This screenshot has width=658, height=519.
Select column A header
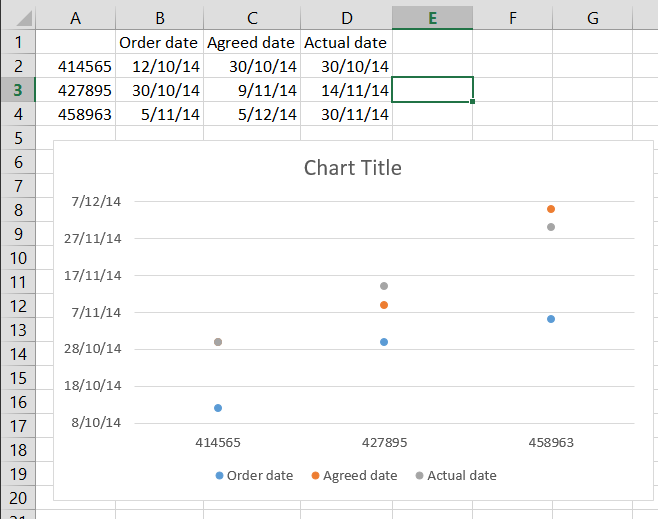[x=76, y=18]
